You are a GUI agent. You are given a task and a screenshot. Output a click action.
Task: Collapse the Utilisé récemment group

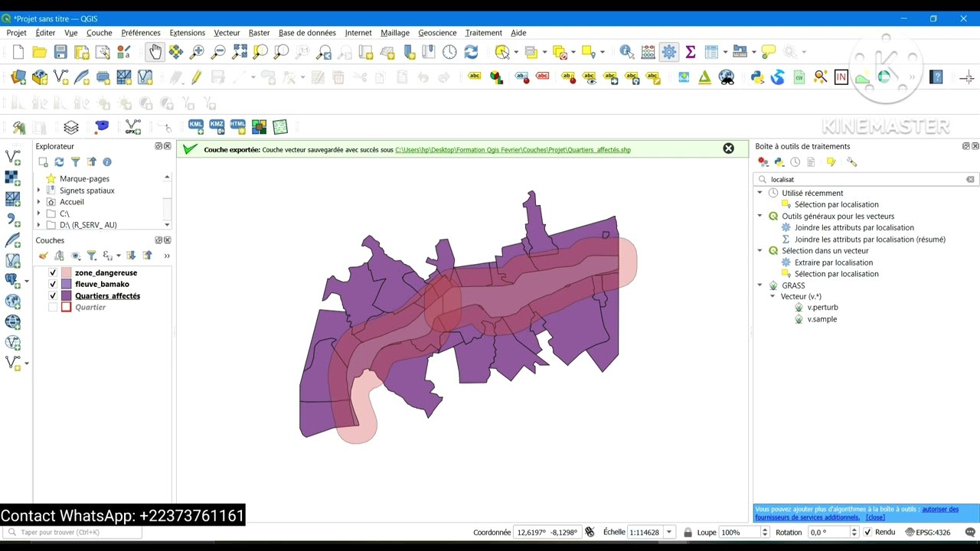(x=760, y=193)
